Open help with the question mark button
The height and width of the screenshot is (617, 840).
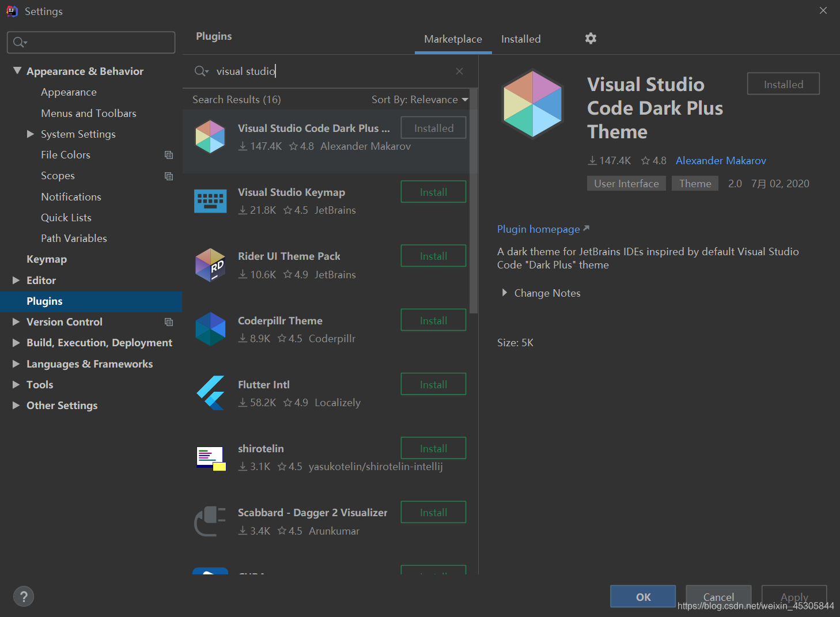24,597
